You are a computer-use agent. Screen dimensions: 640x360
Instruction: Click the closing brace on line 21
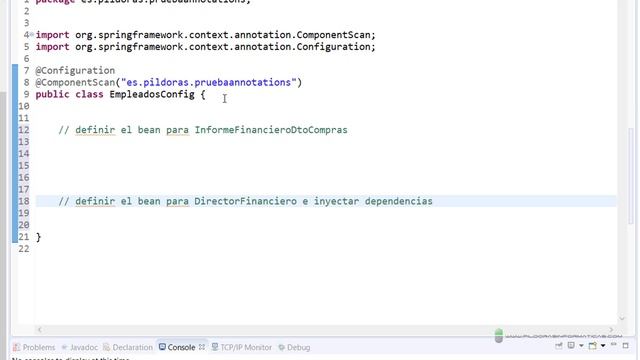38,237
